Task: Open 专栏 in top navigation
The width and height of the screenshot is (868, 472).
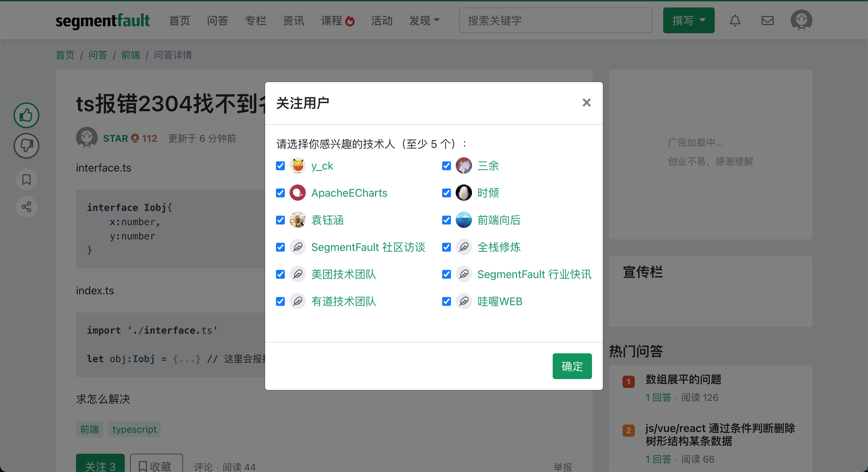Action: coord(256,21)
